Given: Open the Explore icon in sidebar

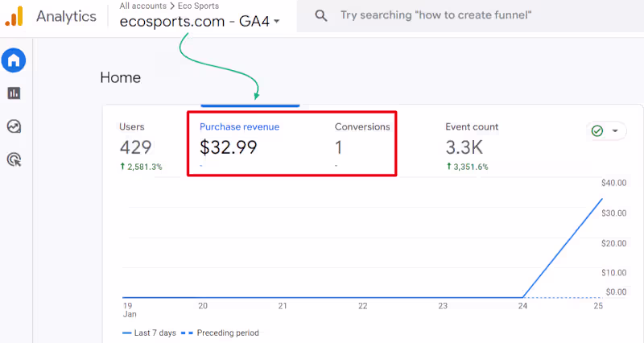Looking at the screenshot, I should [x=14, y=126].
